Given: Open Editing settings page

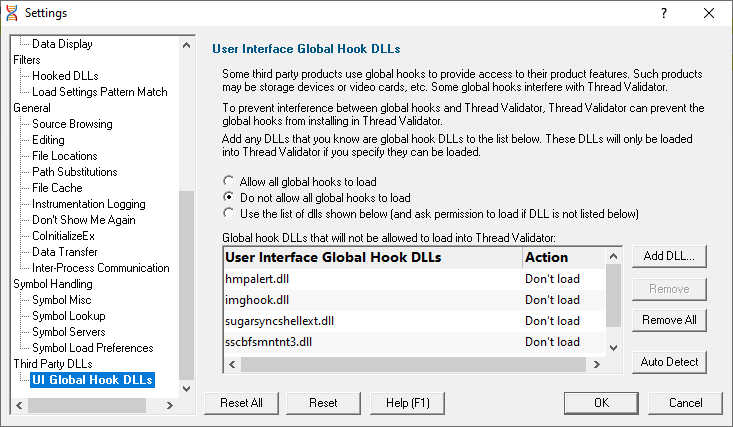Looking at the screenshot, I should pyautogui.click(x=48, y=140).
